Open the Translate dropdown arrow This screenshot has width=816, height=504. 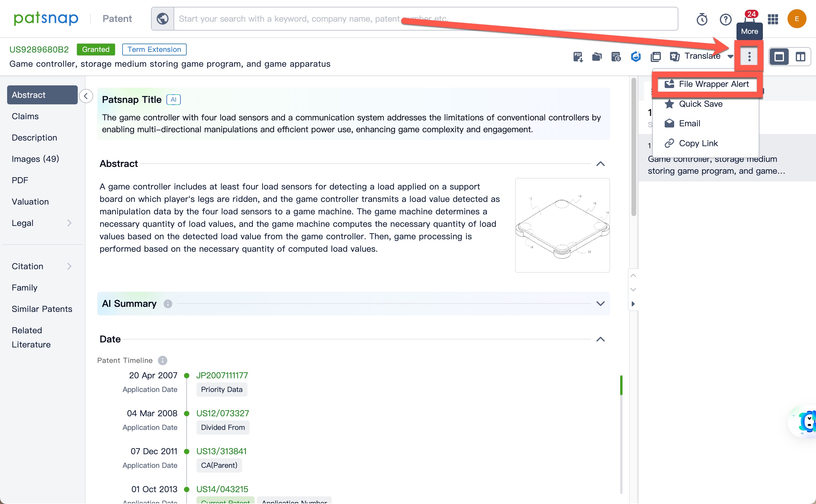click(730, 56)
